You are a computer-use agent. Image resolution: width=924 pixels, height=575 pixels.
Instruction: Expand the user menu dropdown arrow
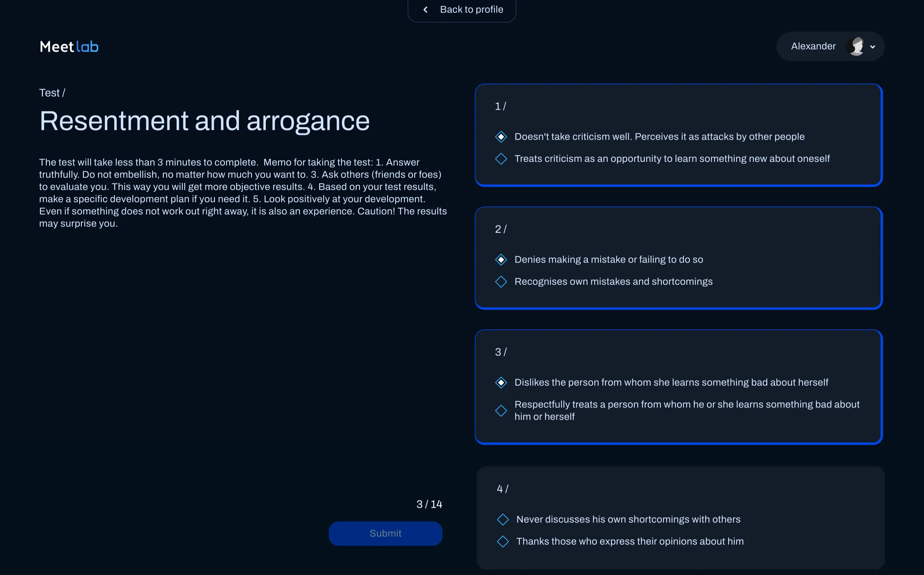click(x=873, y=47)
